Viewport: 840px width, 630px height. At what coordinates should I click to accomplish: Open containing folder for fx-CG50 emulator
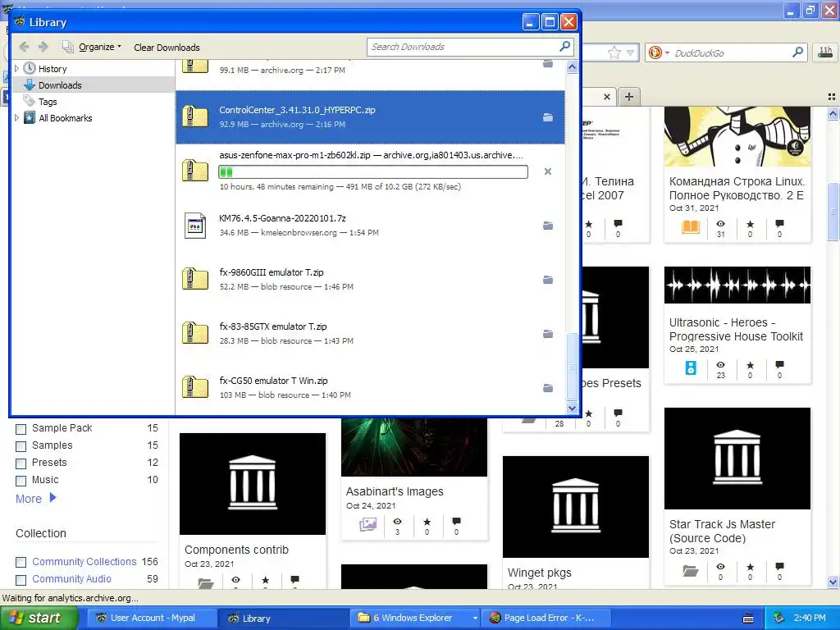[547, 388]
